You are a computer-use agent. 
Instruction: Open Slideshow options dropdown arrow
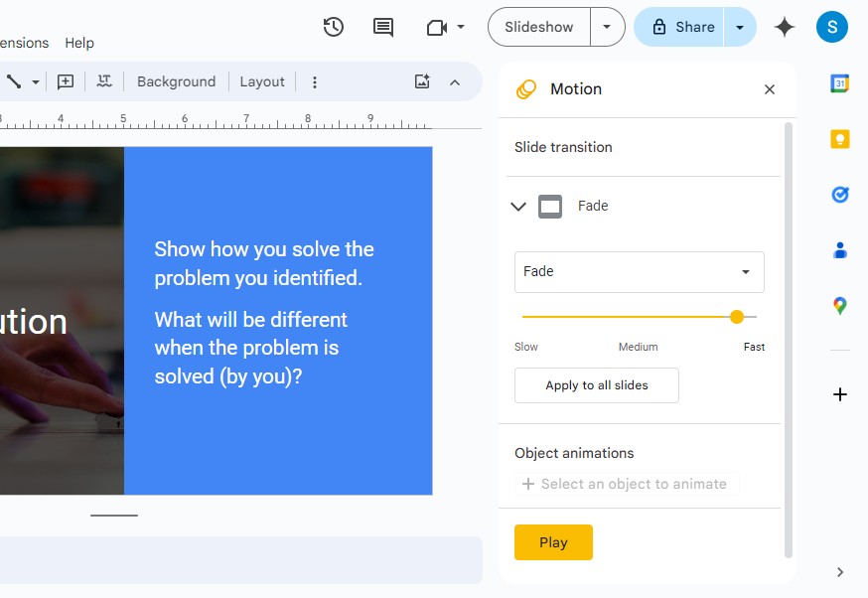click(607, 27)
